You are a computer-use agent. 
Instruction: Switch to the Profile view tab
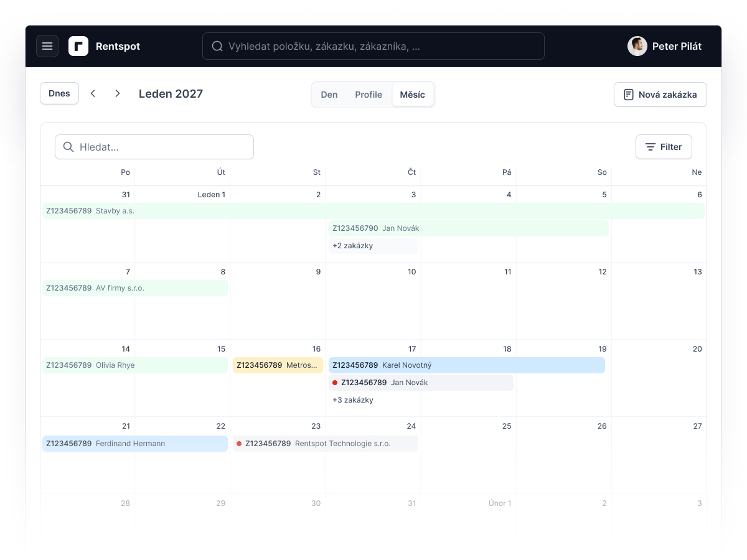coord(369,95)
